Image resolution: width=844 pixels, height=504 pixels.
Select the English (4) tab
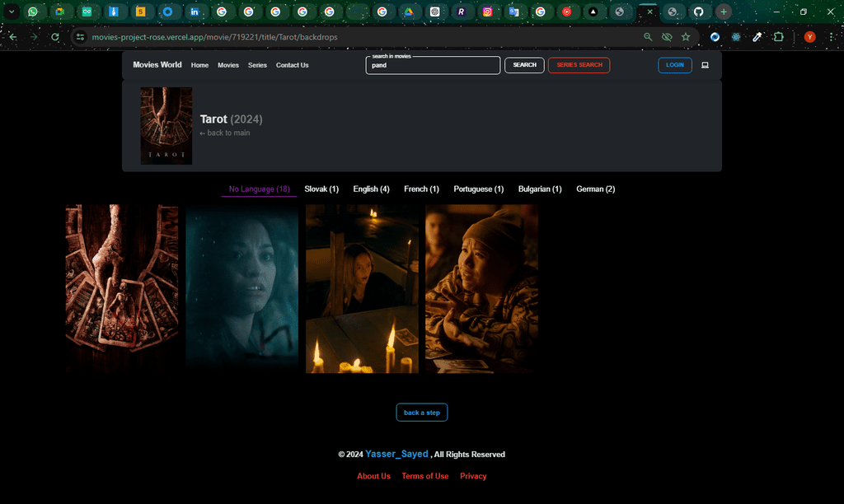pos(372,189)
